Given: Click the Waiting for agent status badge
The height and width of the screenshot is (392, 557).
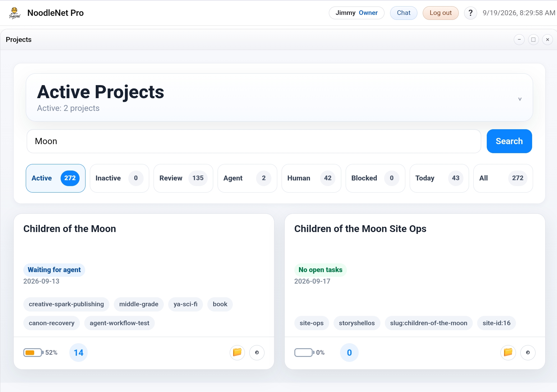Looking at the screenshot, I should pyautogui.click(x=54, y=270).
